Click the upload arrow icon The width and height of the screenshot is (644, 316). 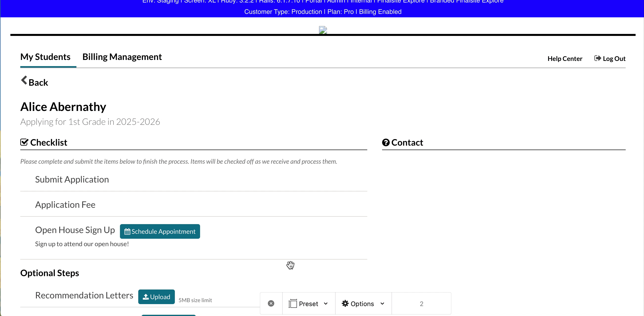(x=145, y=297)
